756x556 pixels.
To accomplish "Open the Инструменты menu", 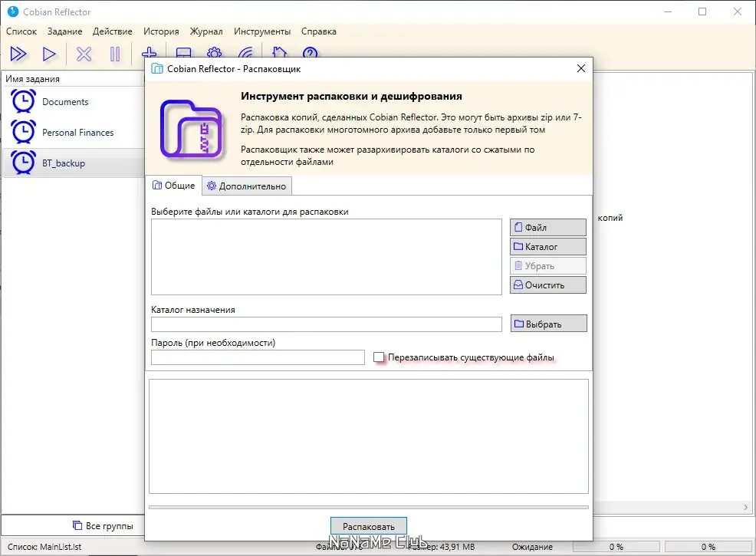I will (261, 31).
